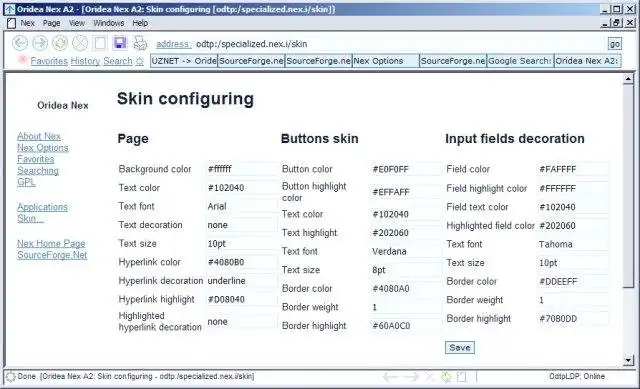Open the SourceForge.Net sidebar link
This screenshot has height=389, width=640.
[52, 255]
